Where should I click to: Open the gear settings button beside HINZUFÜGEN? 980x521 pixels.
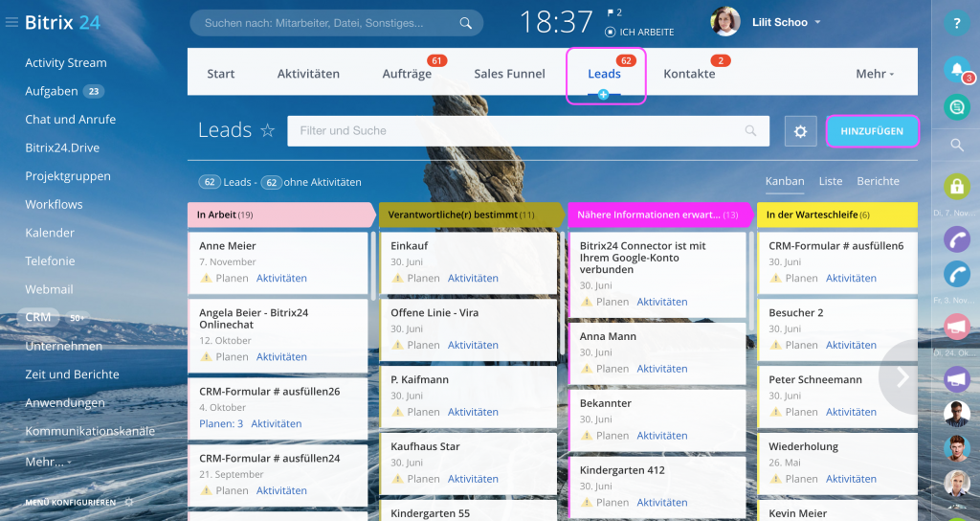tap(801, 131)
